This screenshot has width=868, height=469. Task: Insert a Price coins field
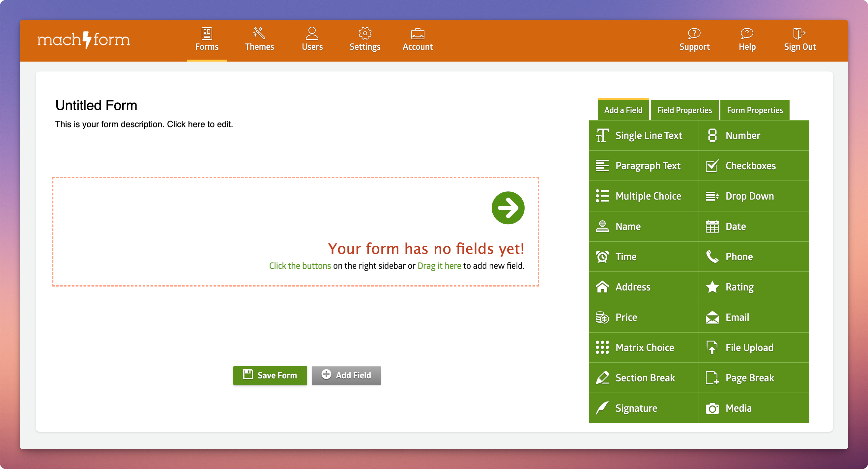tap(644, 317)
